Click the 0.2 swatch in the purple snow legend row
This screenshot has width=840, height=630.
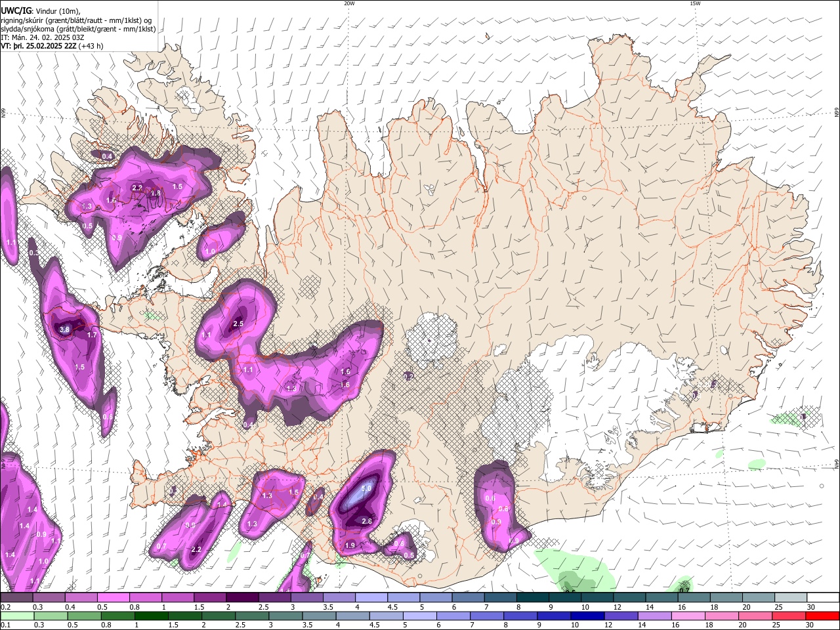click(16, 598)
